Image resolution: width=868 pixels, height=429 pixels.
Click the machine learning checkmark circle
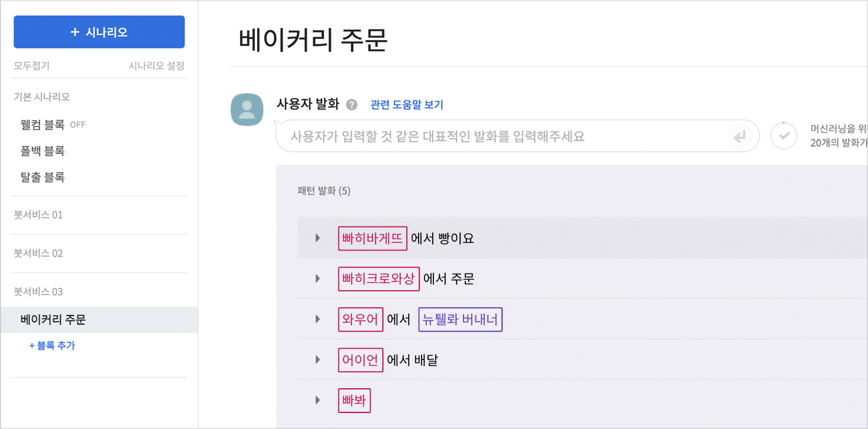click(x=784, y=136)
